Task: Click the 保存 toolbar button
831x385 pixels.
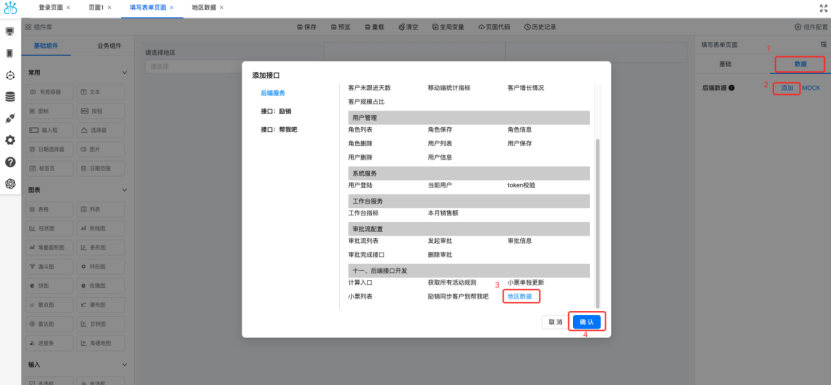Action: (x=306, y=27)
